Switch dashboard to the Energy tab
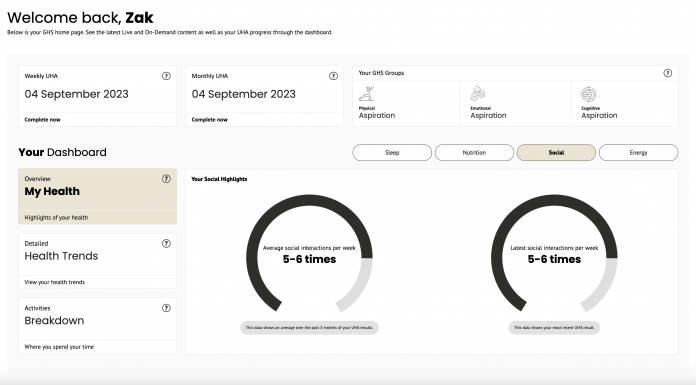Screen dimensions: 696x385 point(638,152)
